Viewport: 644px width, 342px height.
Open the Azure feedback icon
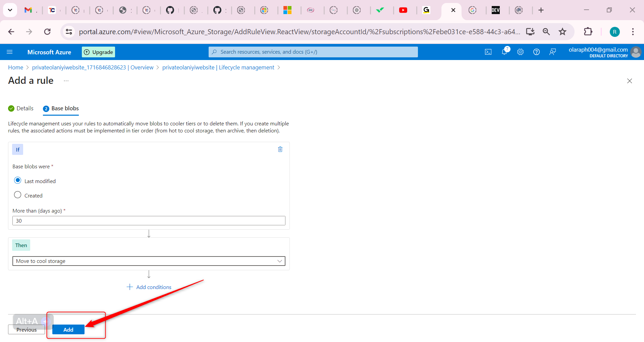(552, 52)
